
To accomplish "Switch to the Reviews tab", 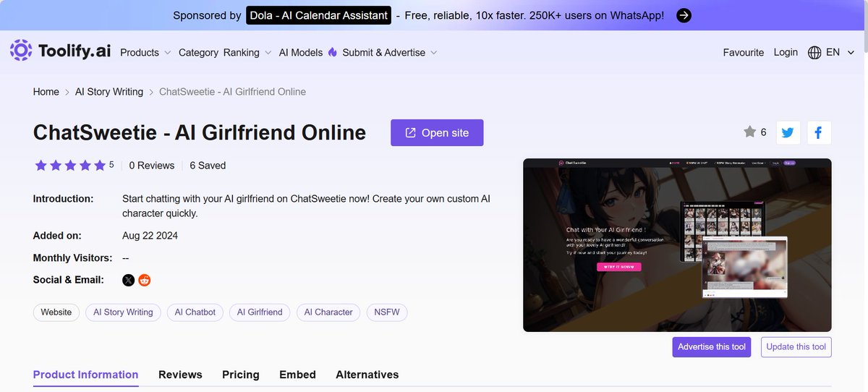I will pyautogui.click(x=180, y=375).
